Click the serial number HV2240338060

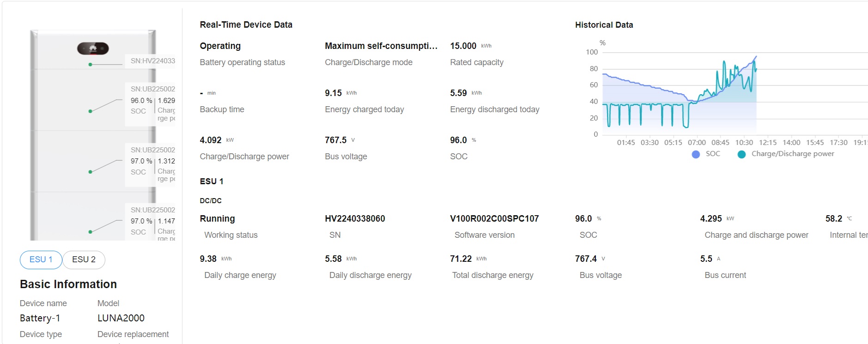tap(355, 219)
